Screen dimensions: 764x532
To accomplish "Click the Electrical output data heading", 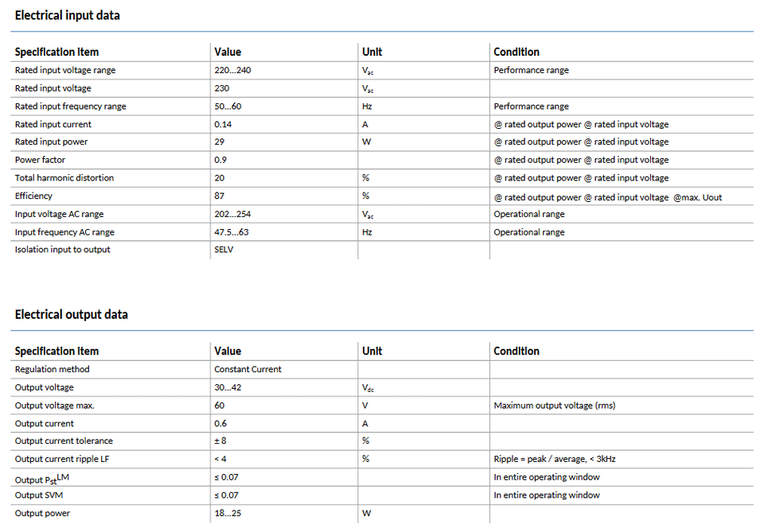I will coord(71,314).
